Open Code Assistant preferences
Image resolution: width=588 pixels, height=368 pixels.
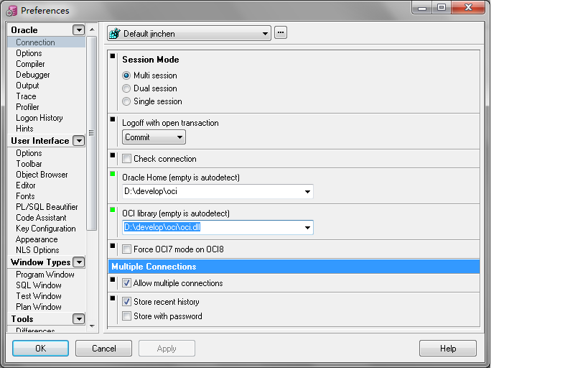41,218
